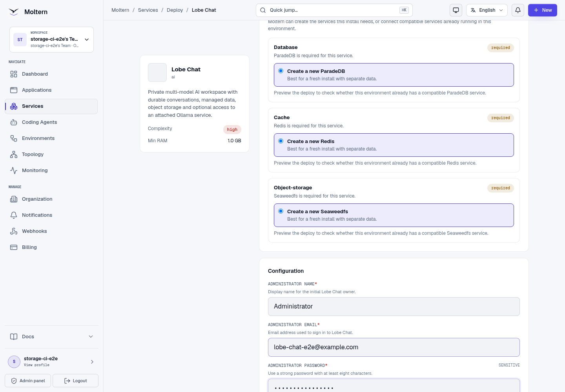This screenshot has height=392, width=565.
Task: Open the notifications bell in top bar
Action: (518, 10)
